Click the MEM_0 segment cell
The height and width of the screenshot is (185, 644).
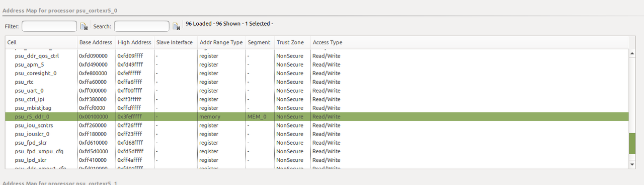pos(257,116)
